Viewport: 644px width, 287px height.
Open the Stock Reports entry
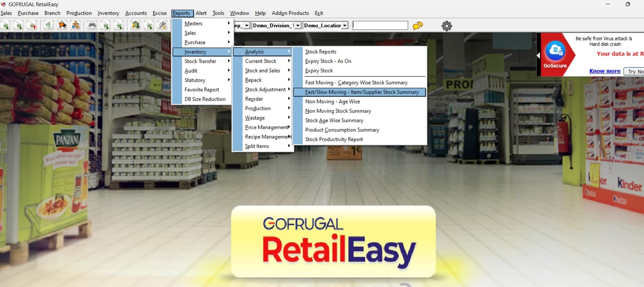[x=360, y=52]
